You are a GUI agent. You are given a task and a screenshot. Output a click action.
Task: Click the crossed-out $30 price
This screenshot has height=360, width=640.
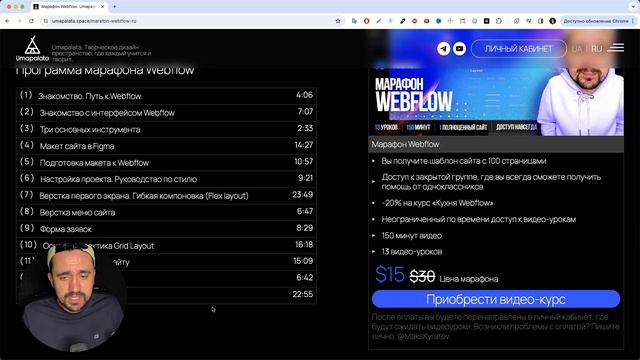[422, 276]
